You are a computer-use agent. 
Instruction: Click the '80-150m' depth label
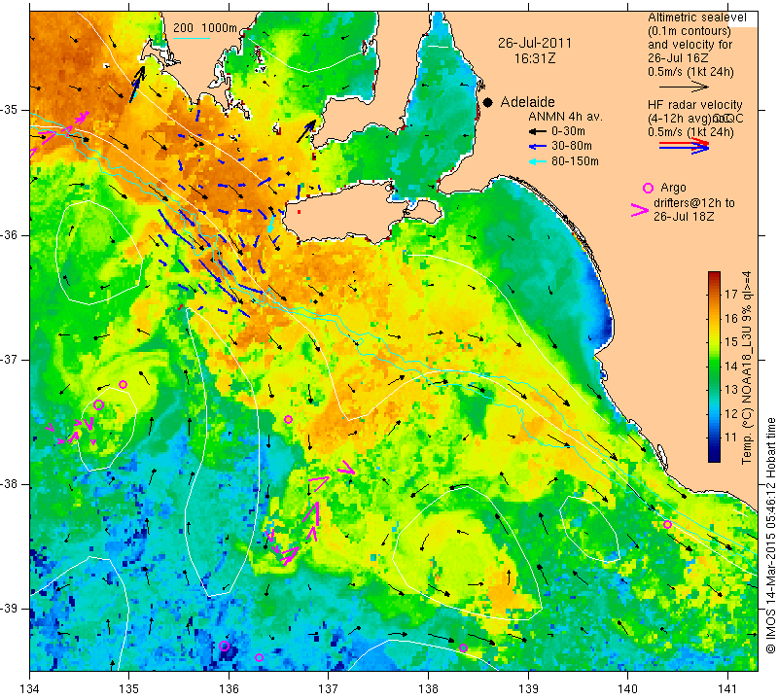[x=575, y=161]
